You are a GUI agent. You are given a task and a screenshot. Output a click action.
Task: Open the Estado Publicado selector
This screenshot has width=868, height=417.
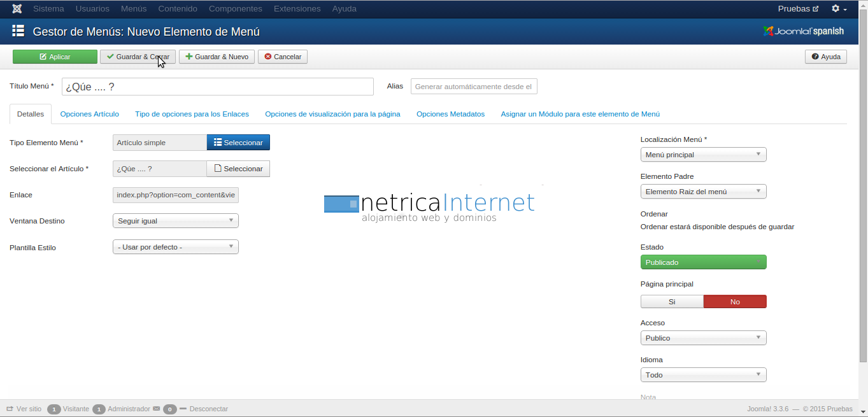703,262
